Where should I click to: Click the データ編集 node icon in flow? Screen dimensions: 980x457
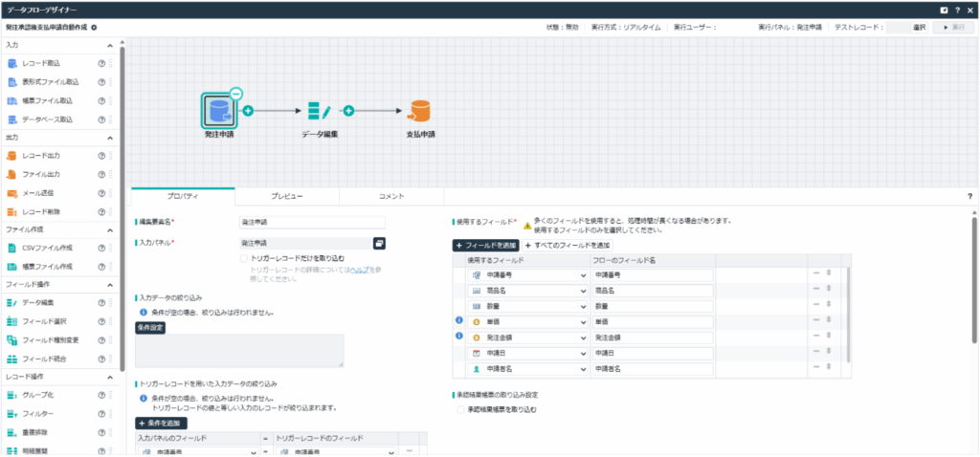[319, 111]
